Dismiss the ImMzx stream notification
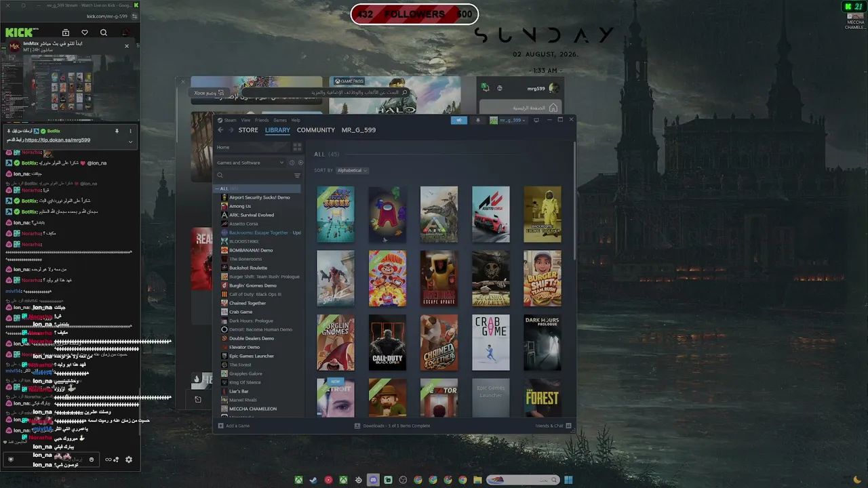868x488 pixels. [126, 46]
